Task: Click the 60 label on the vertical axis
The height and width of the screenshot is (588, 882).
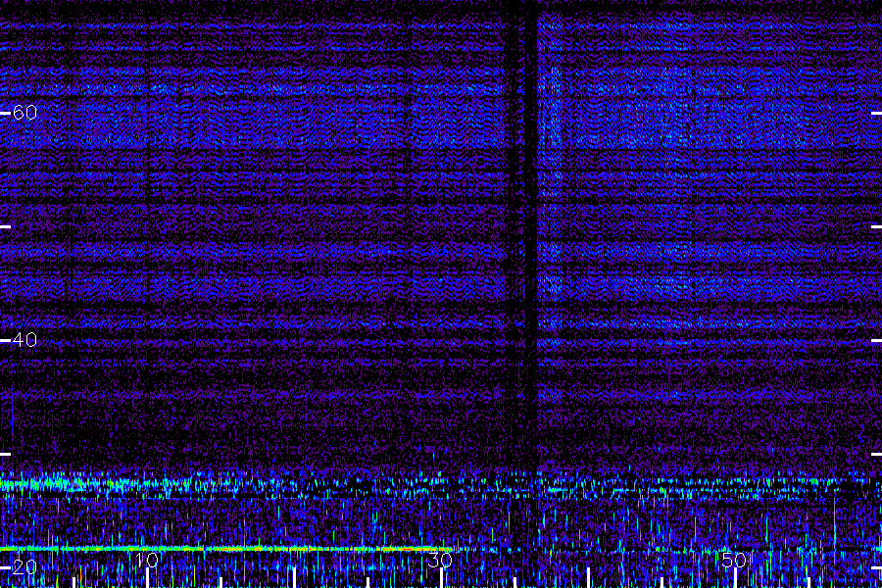Action: [x=24, y=113]
